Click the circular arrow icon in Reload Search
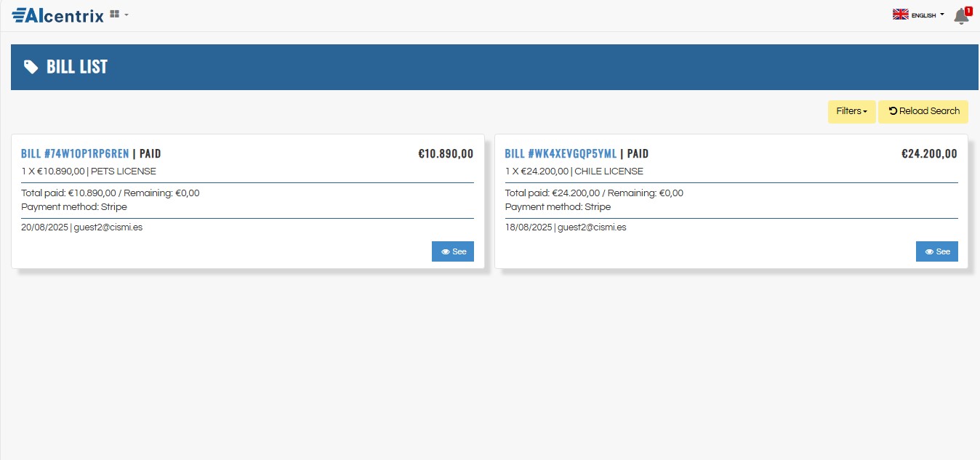Image resolution: width=980 pixels, height=460 pixels. (x=893, y=111)
